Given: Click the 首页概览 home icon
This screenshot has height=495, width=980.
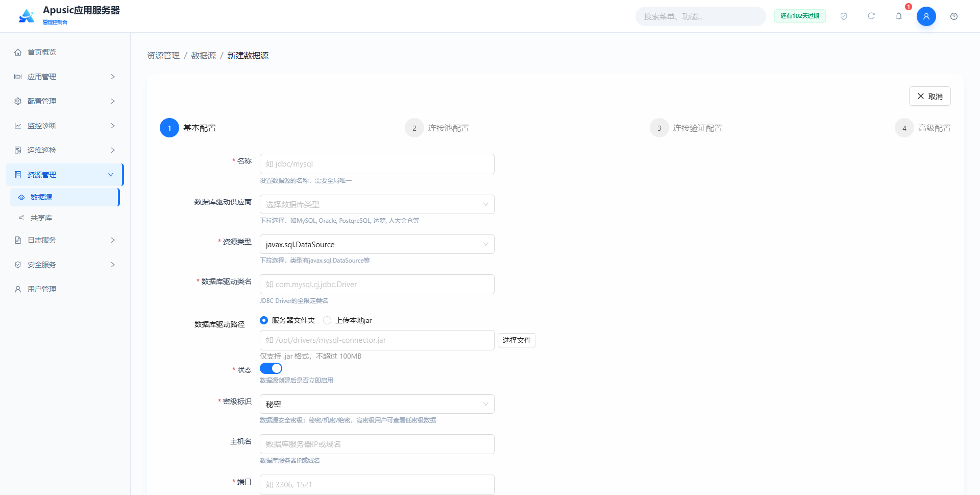Looking at the screenshot, I should (18, 52).
